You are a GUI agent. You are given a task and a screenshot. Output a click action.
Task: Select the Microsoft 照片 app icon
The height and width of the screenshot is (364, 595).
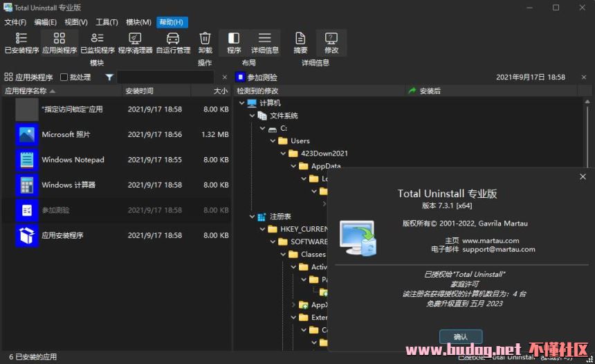[x=27, y=134]
